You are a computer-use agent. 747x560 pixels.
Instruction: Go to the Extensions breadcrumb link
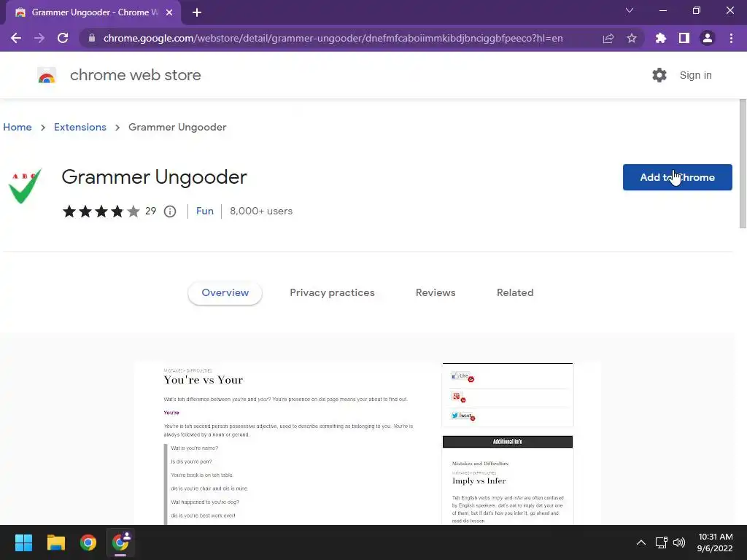[x=80, y=127]
